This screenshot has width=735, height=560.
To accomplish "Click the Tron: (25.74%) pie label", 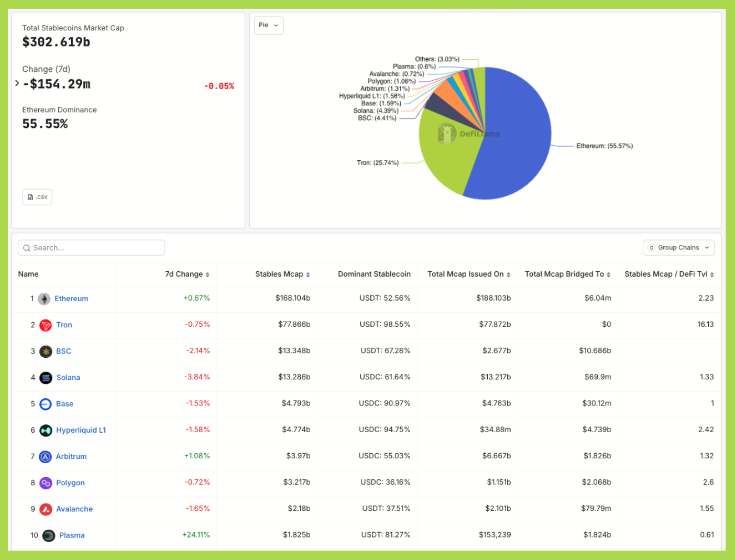I will coord(378,162).
